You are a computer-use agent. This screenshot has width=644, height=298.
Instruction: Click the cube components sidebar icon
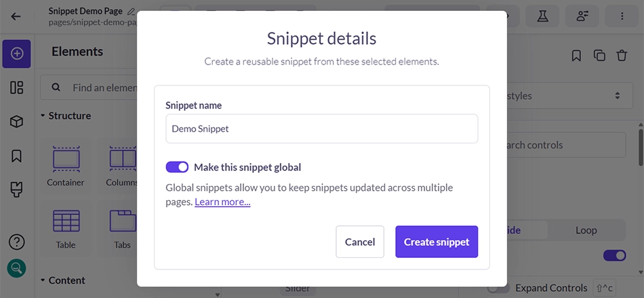click(16, 122)
